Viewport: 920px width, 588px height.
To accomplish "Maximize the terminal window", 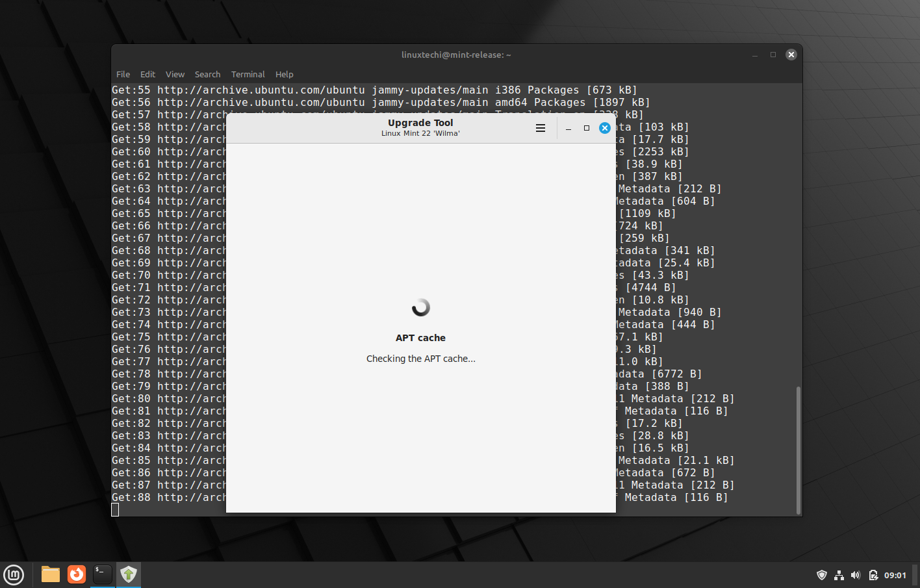I will 773,55.
